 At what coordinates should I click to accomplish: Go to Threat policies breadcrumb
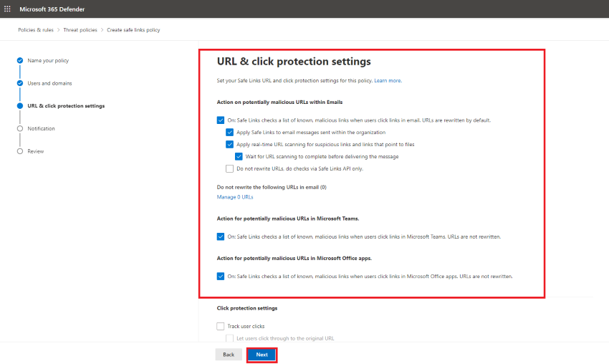[x=80, y=30]
